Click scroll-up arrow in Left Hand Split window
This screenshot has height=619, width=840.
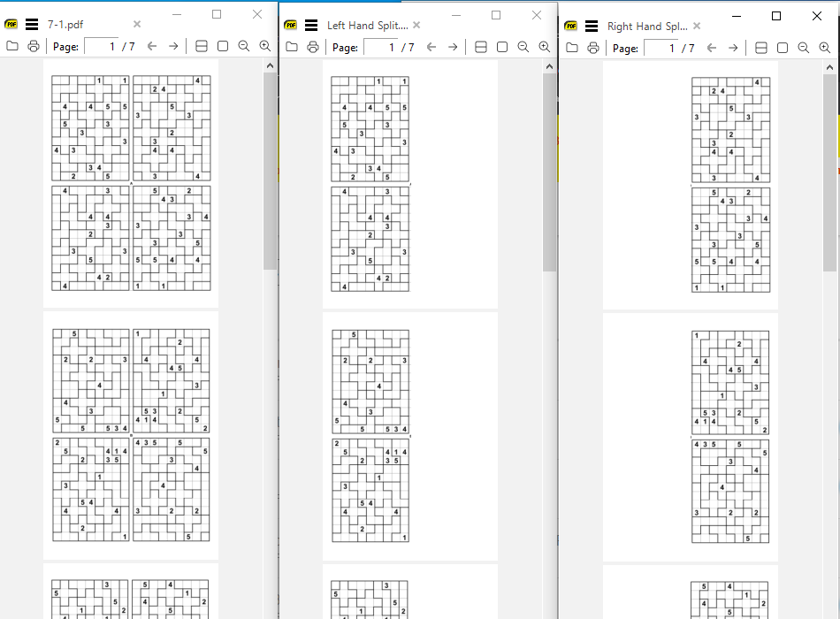coord(549,67)
